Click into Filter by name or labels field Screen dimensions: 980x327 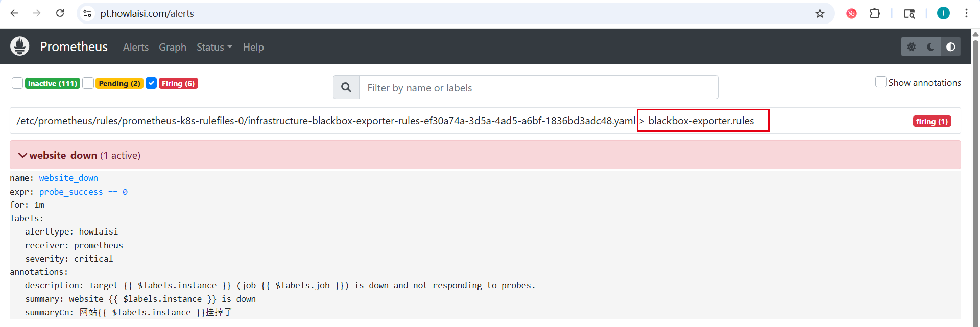tap(538, 88)
